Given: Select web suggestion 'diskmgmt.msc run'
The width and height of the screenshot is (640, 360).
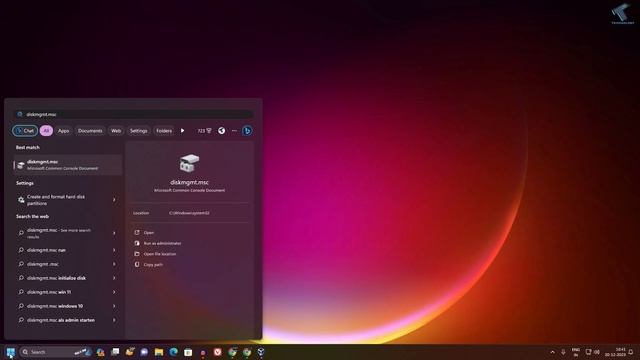Looking at the screenshot, I should pyautogui.click(x=62, y=250).
